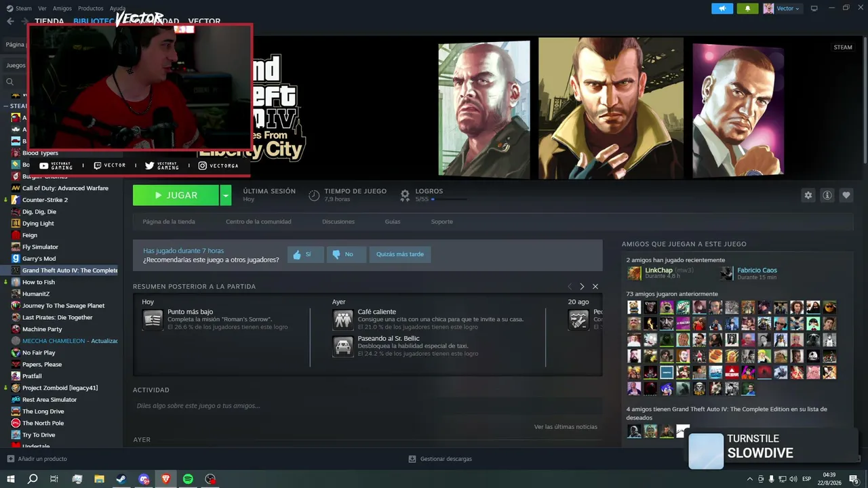This screenshot has height=488, width=868.
Task: Open the LOGROS achievements trophy icon
Action: point(405,195)
